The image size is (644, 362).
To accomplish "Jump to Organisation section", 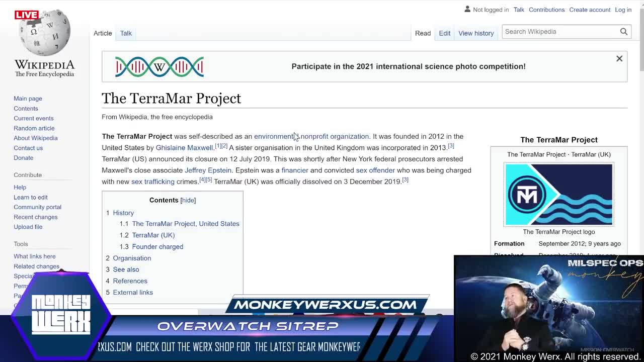I will (x=132, y=258).
